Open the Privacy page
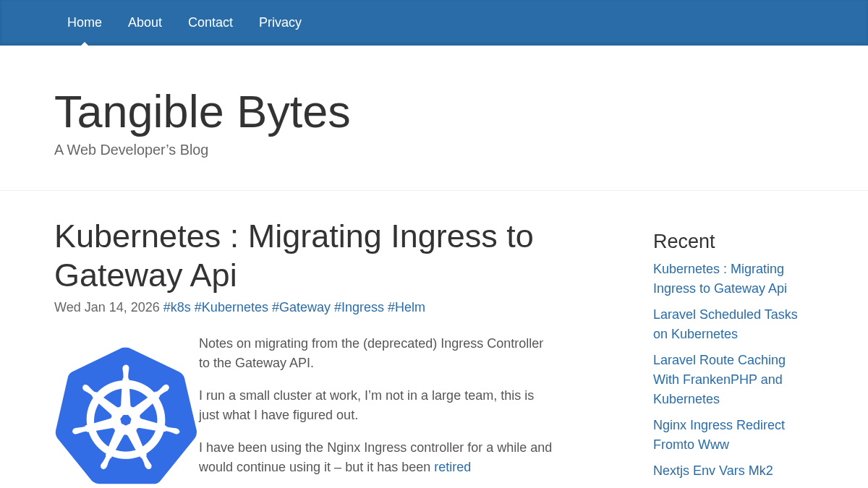 [x=280, y=22]
